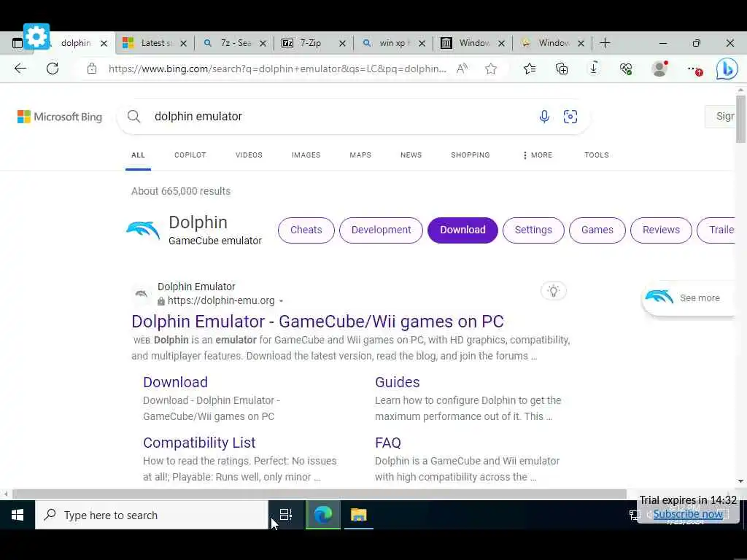
Task: Open the Download sublink
Action: tap(175, 382)
